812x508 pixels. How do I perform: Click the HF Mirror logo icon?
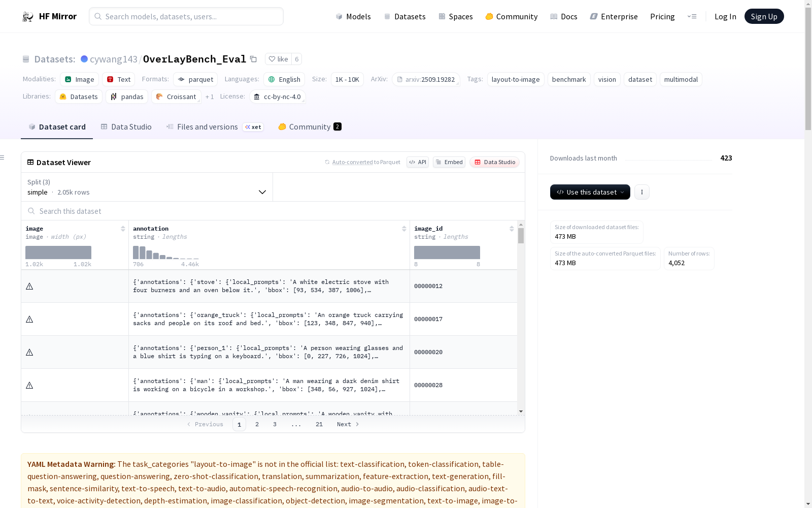click(28, 17)
